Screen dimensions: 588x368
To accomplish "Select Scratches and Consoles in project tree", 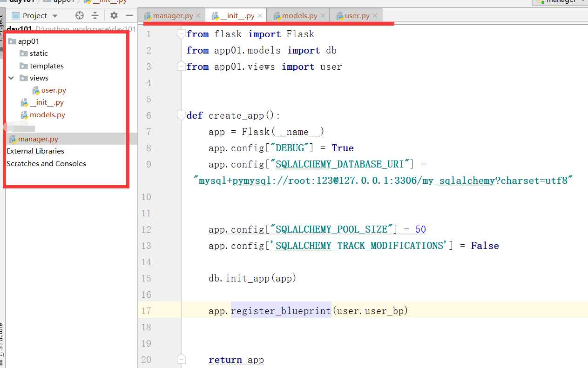I will click(46, 164).
